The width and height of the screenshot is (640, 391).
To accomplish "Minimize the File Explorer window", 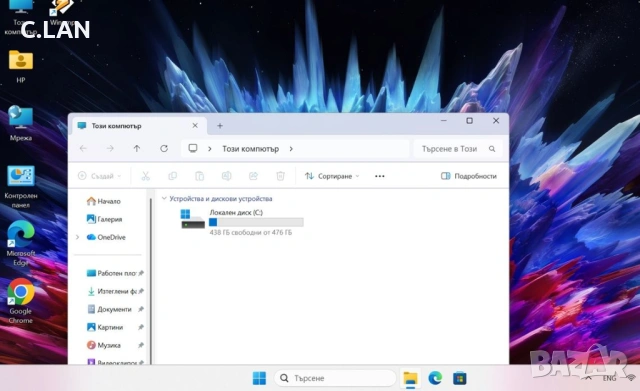I will [x=444, y=121].
